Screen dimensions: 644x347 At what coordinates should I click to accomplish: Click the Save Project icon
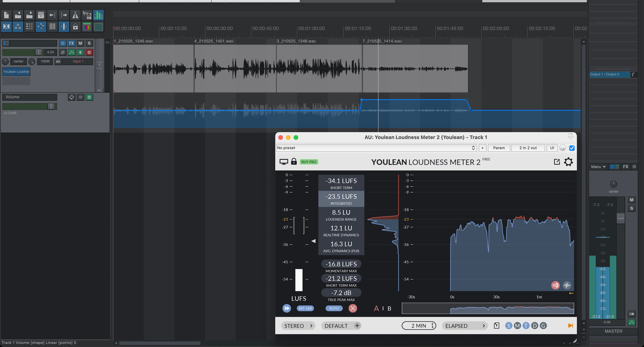[x=30, y=15]
